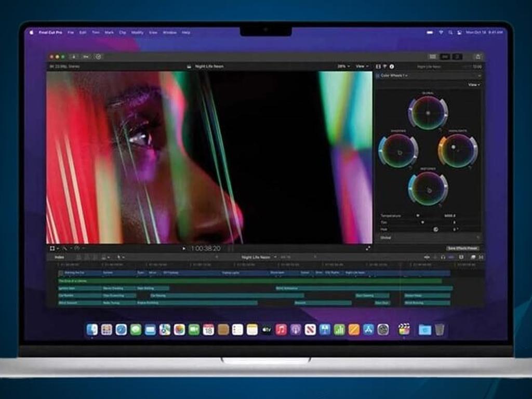Toggle solo for selected clips

tap(443, 258)
